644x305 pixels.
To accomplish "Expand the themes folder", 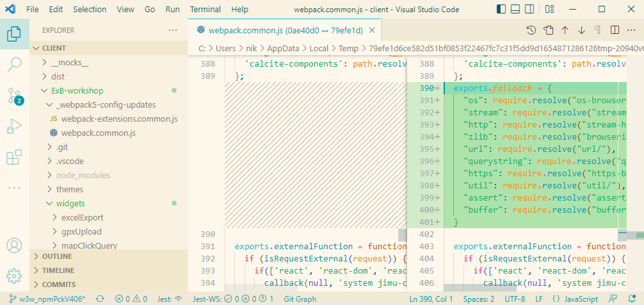I will [109, 189].
